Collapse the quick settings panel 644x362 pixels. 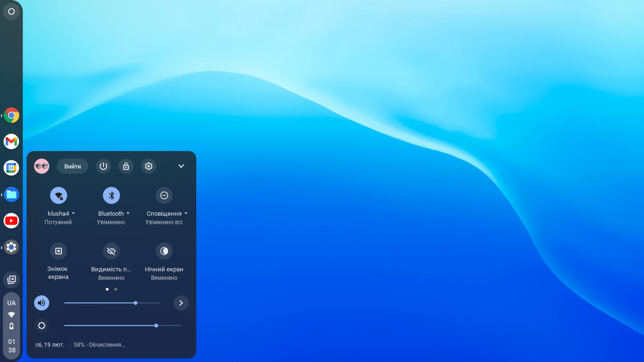point(181,166)
